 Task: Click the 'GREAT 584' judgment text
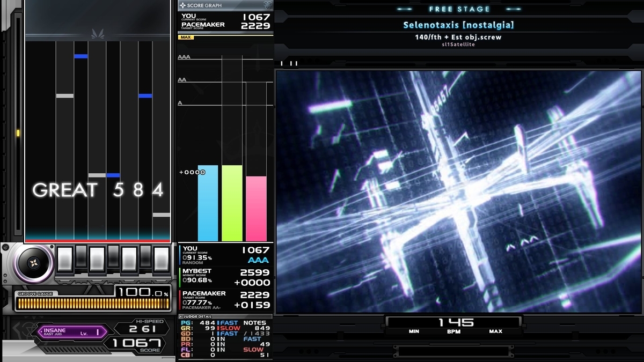click(98, 190)
